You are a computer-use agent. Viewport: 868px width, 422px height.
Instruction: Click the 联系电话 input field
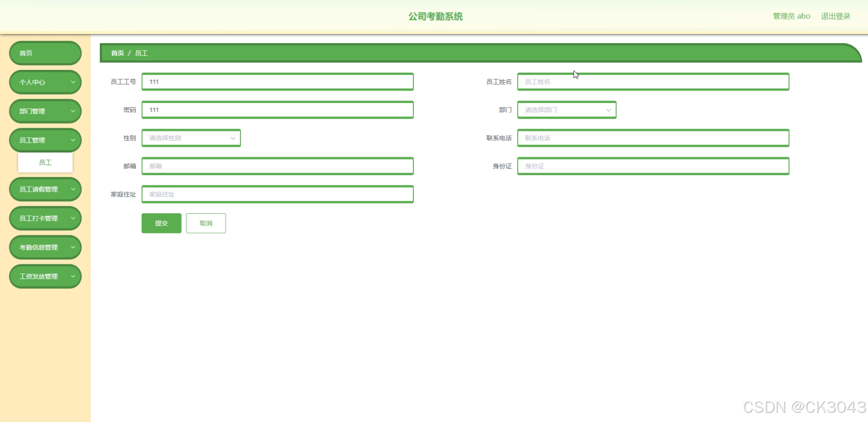coord(653,138)
